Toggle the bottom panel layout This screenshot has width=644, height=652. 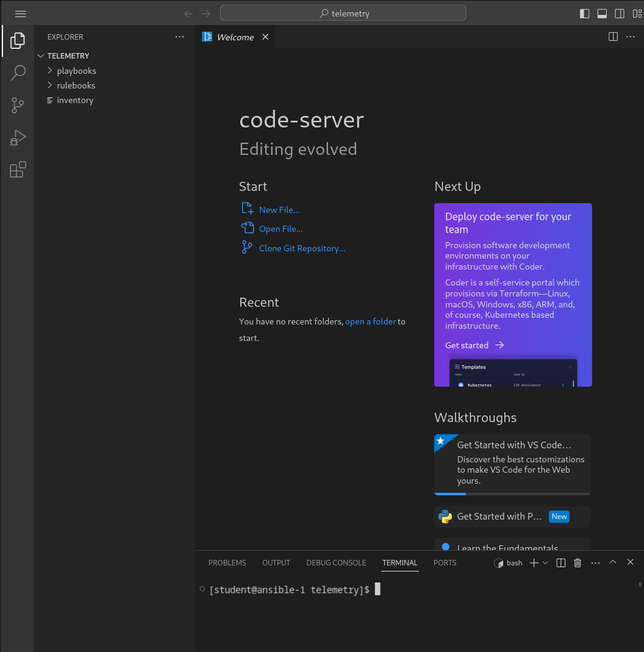click(x=602, y=13)
